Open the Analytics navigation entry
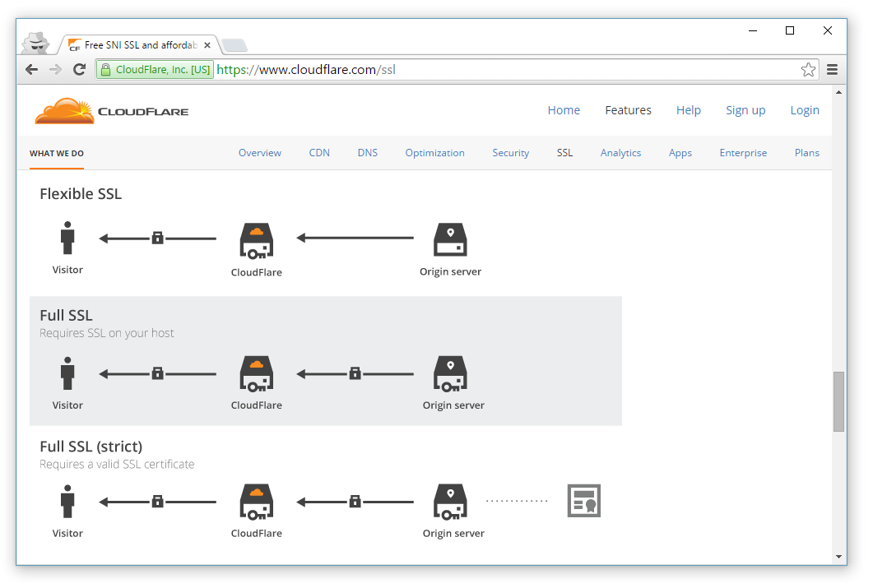 click(x=620, y=153)
